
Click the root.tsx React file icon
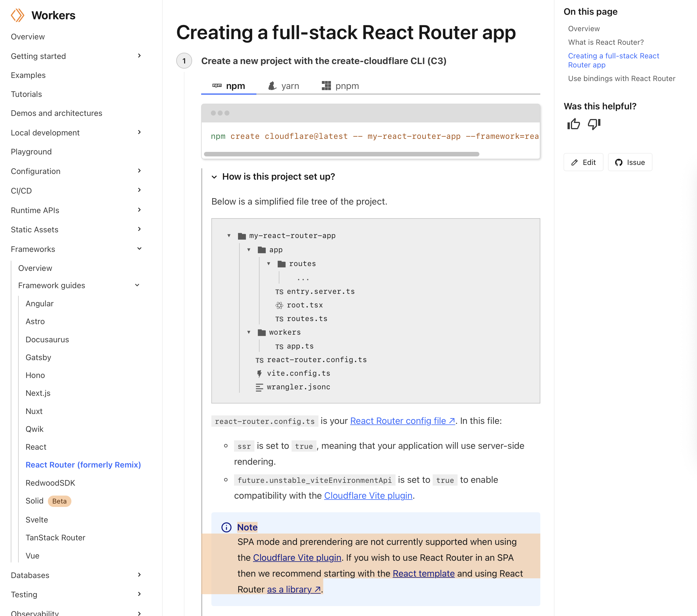(279, 305)
